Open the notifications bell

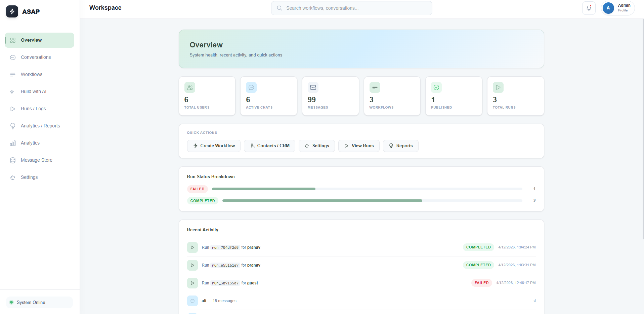[x=589, y=8]
